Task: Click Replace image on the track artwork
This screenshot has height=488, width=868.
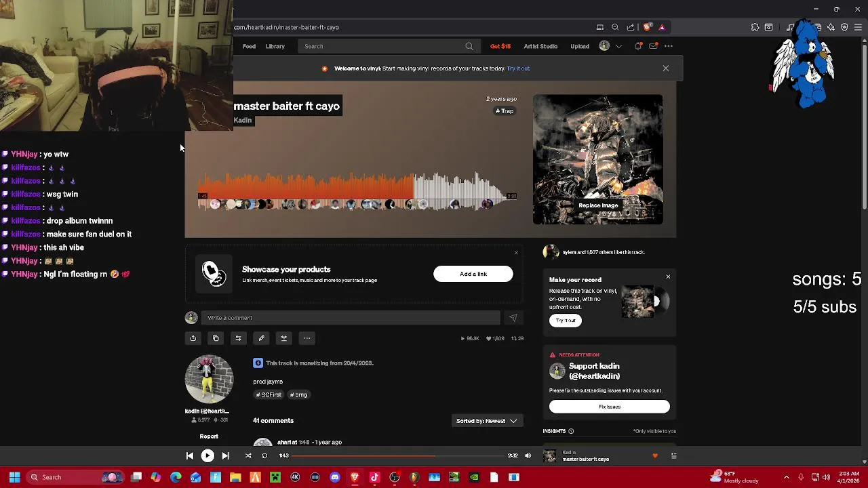Action: click(x=598, y=205)
